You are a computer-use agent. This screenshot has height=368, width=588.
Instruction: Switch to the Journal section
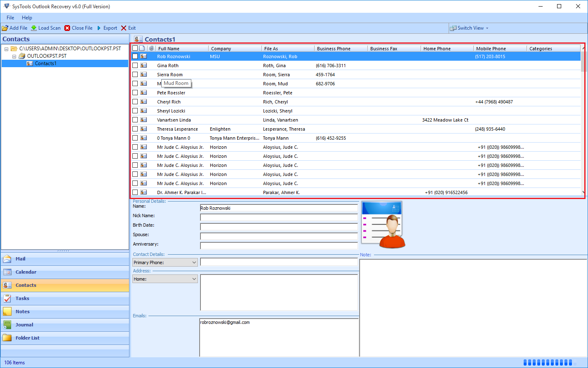coord(65,325)
